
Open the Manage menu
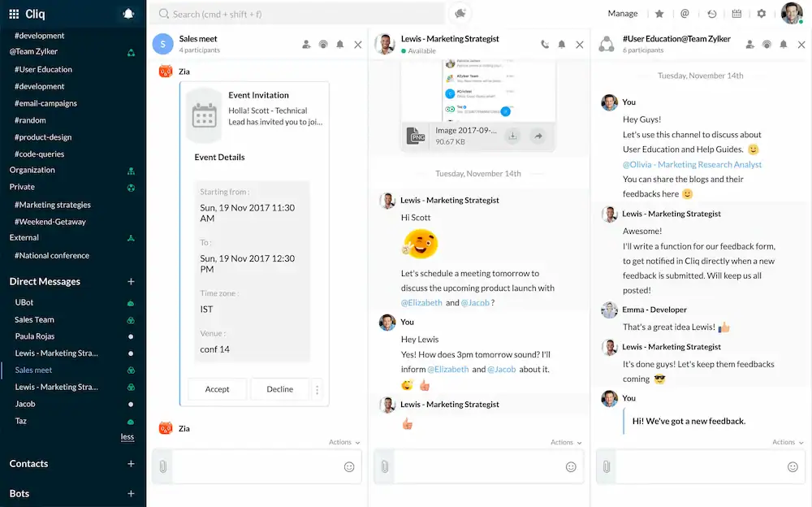point(623,13)
